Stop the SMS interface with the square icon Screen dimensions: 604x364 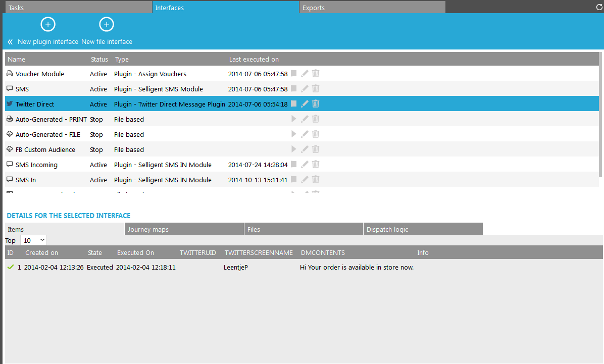293,89
